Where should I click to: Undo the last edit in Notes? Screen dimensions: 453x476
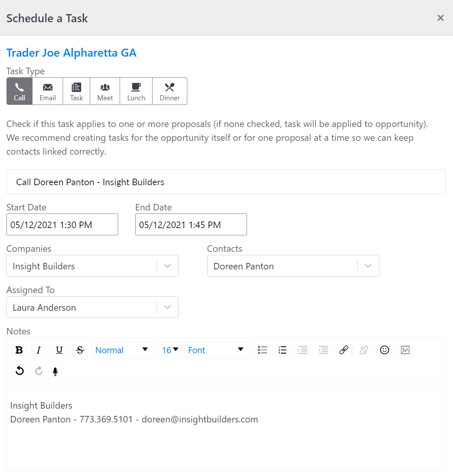19,371
